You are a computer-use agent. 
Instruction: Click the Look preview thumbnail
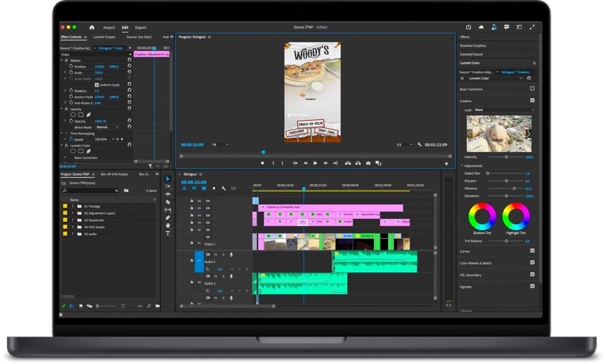coord(499,133)
